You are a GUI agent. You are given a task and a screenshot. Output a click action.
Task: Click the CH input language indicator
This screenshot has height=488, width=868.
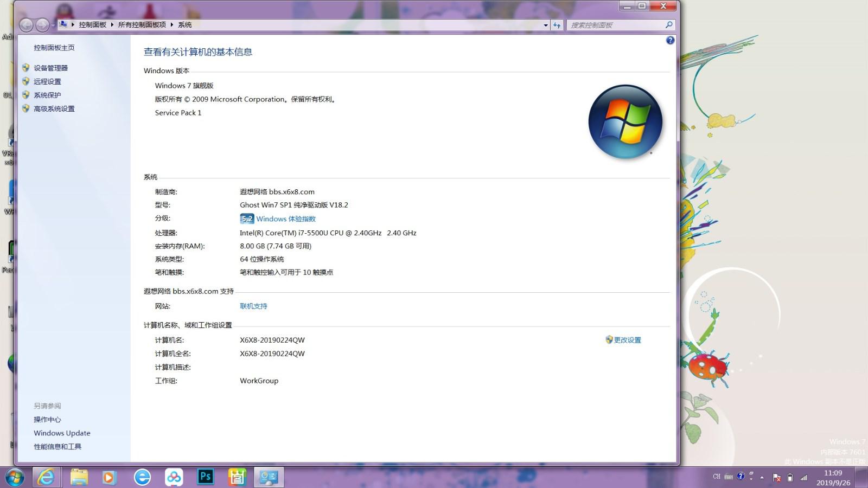pyautogui.click(x=717, y=477)
